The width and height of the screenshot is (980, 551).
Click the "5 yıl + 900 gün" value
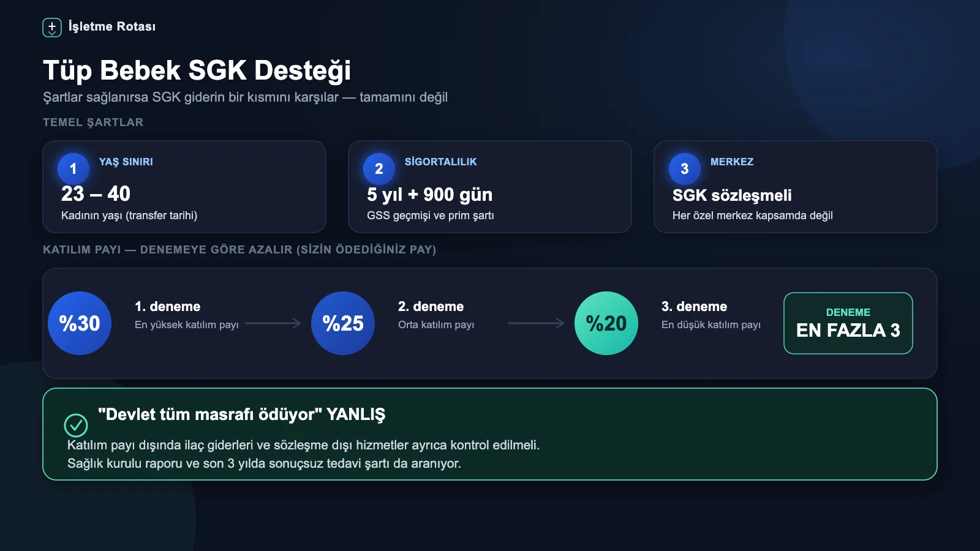pos(429,194)
